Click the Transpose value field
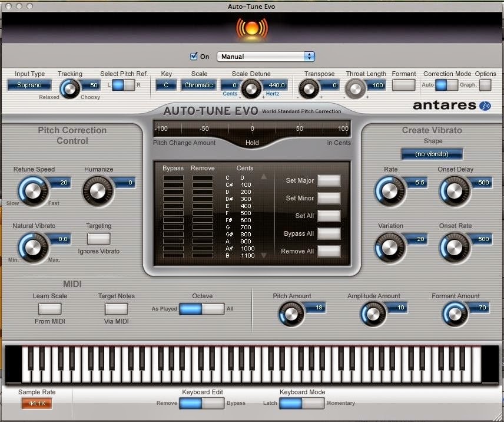Screen dimensions: 504x422 [330, 85]
